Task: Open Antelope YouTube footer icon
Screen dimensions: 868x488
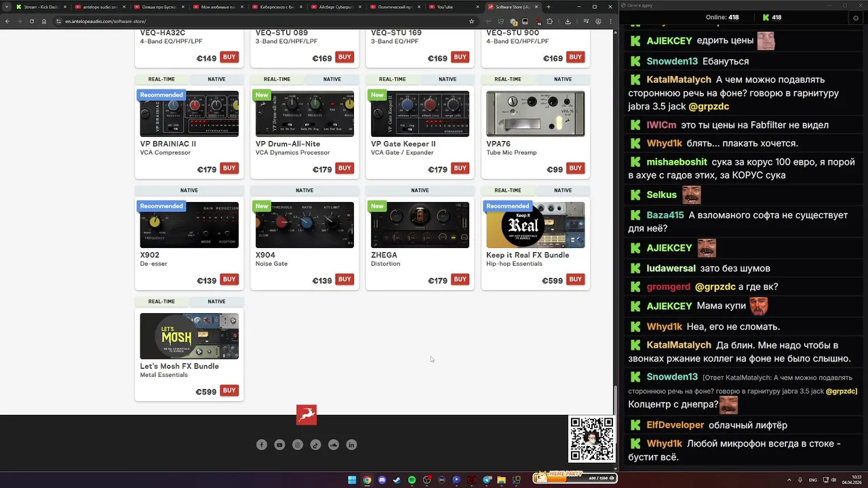Action: point(279,445)
